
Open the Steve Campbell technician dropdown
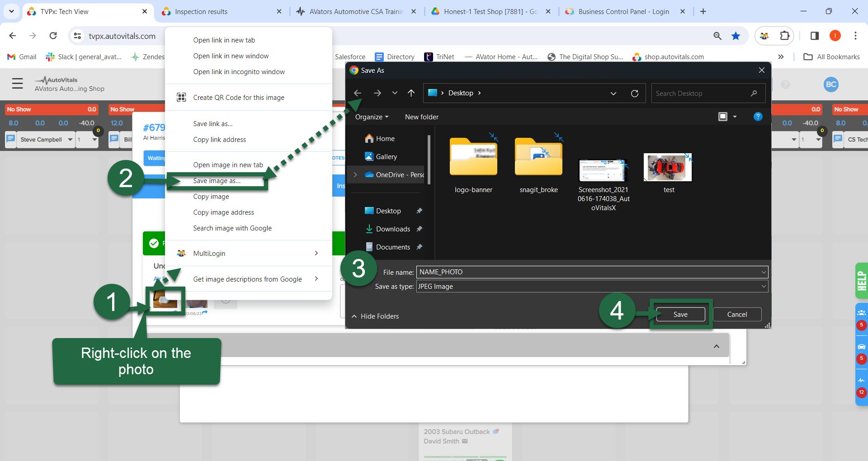(x=70, y=139)
